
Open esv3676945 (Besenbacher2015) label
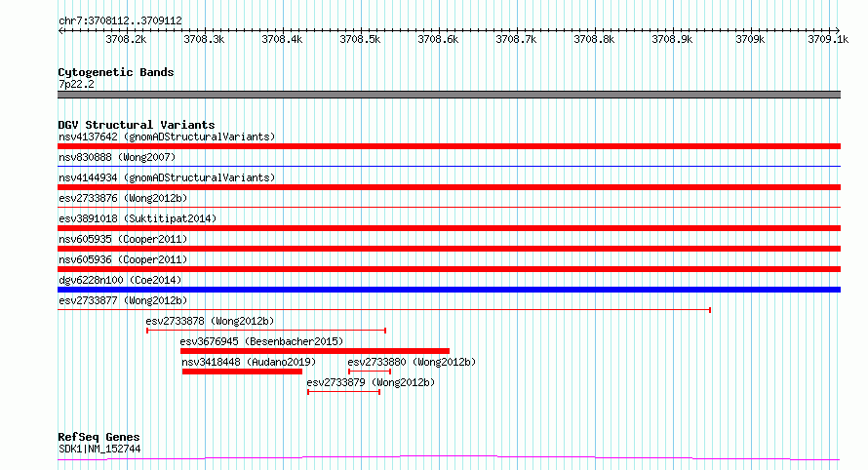tap(261, 341)
